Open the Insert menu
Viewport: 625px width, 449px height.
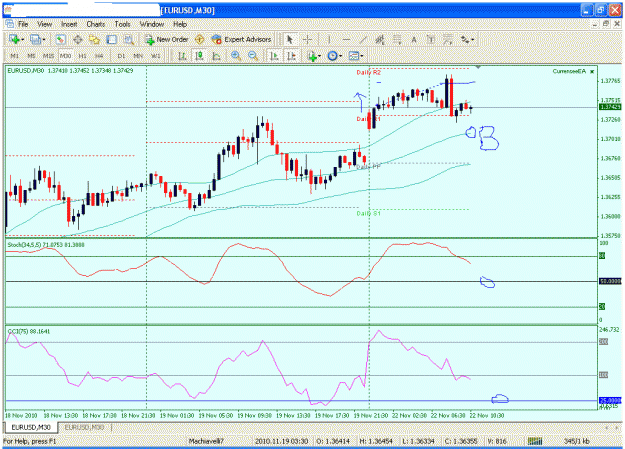(69, 24)
